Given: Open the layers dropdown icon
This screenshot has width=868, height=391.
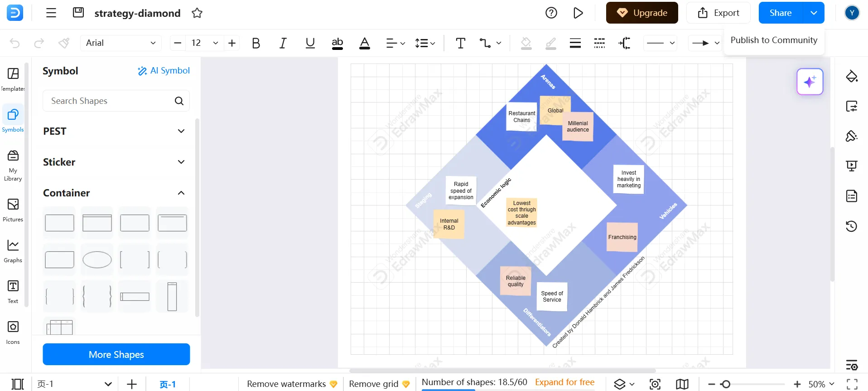Looking at the screenshot, I should pos(624,384).
